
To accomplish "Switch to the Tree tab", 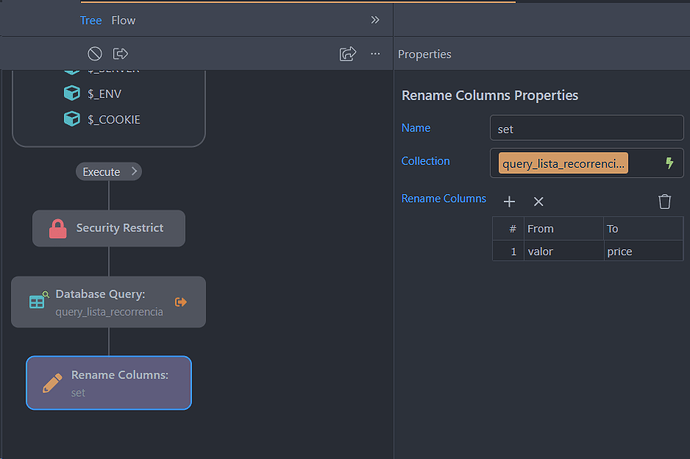I will point(91,20).
